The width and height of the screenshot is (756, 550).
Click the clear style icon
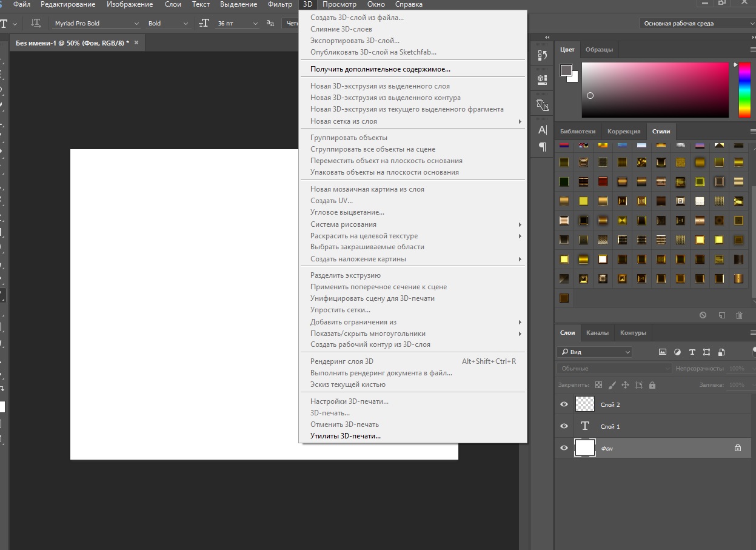click(703, 315)
